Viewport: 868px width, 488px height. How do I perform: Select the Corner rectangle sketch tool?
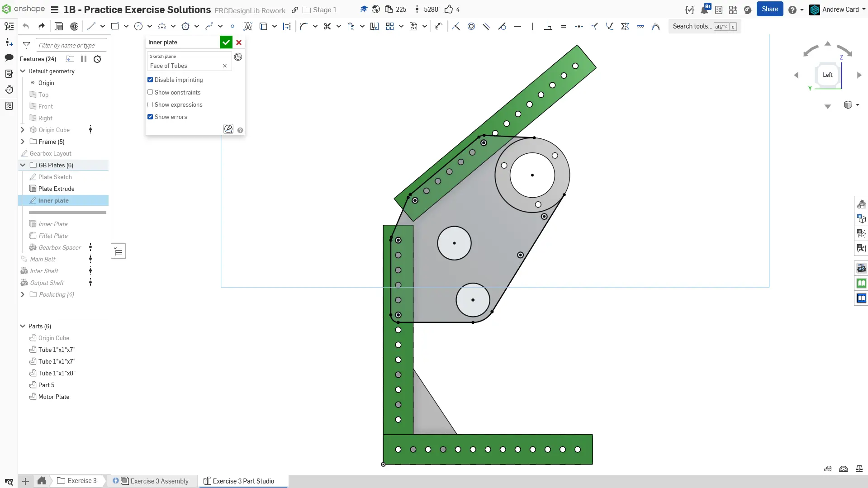coord(115,26)
